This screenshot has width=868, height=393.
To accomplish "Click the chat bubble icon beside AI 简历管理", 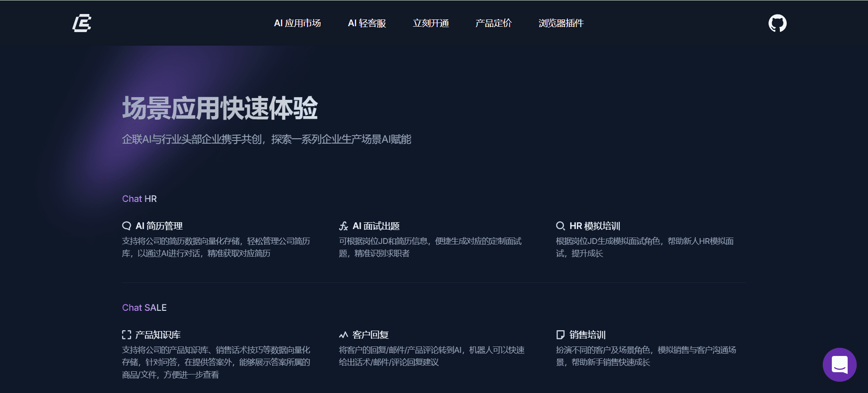I will click(127, 226).
